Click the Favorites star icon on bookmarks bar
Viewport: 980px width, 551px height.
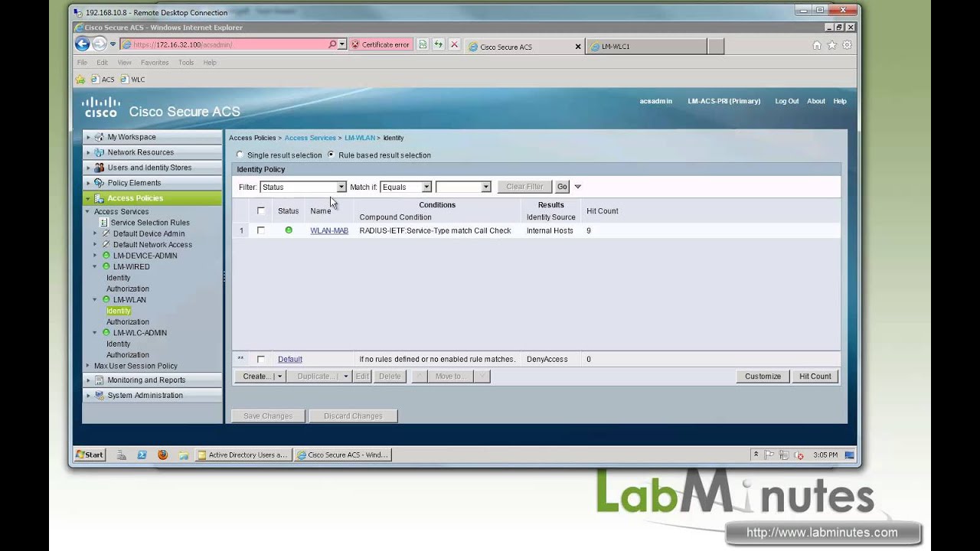(80, 80)
